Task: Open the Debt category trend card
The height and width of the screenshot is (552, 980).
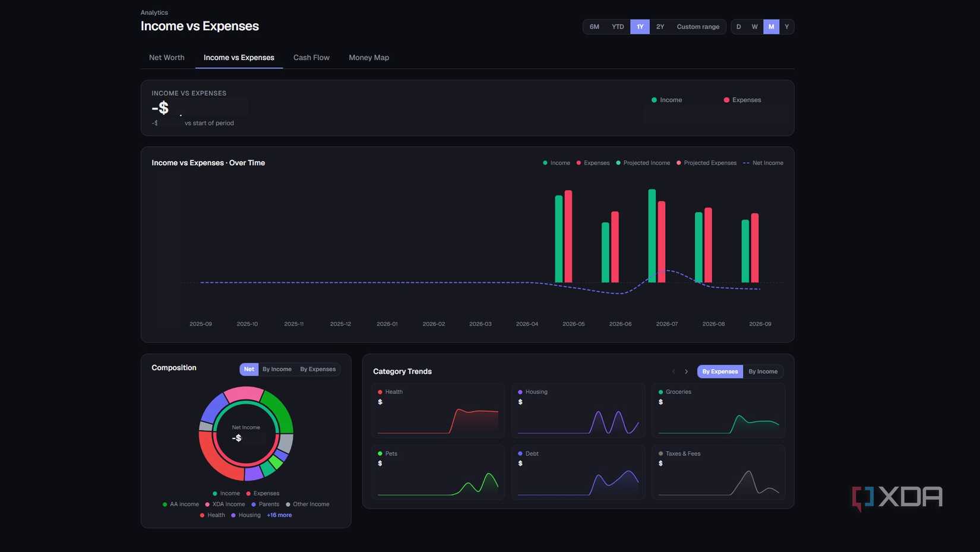Action: click(578, 472)
